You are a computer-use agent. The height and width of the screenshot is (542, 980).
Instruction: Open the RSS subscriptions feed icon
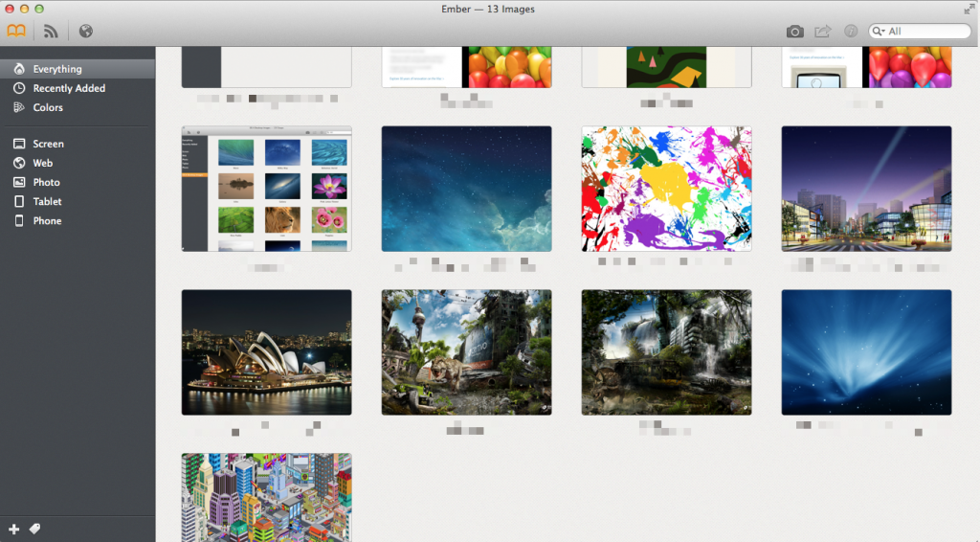51,32
